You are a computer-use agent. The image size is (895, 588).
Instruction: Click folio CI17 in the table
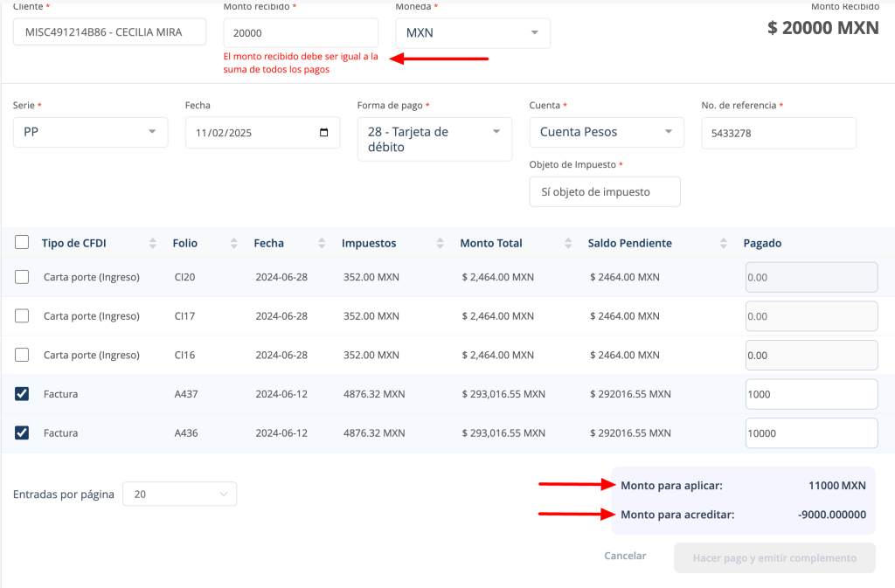185,316
